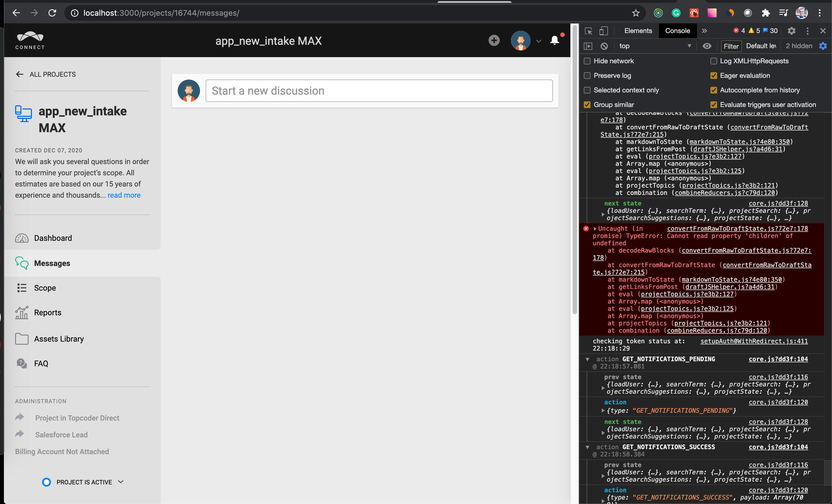Uncheck the Group similar checkbox
The height and width of the screenshot is (504, 832).
point(587,105)
